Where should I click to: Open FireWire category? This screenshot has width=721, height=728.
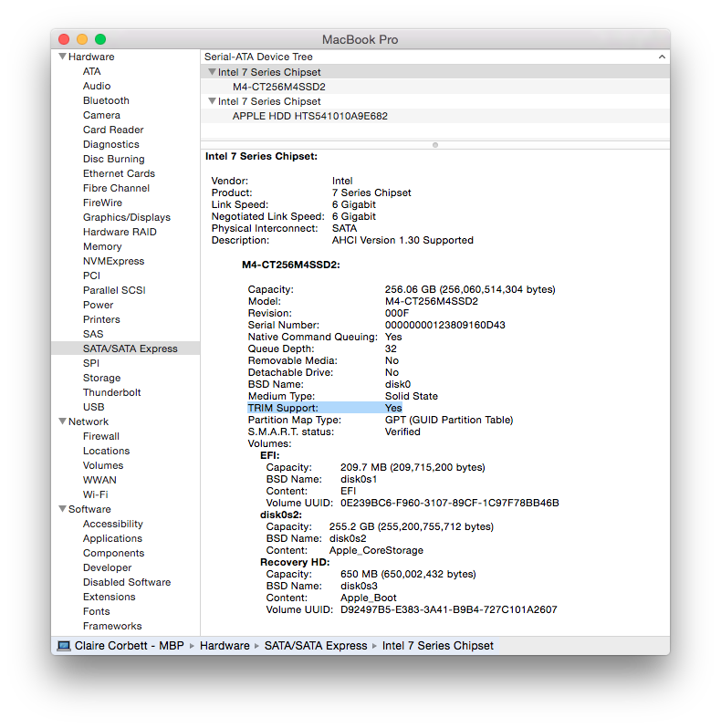pos(102,203)
